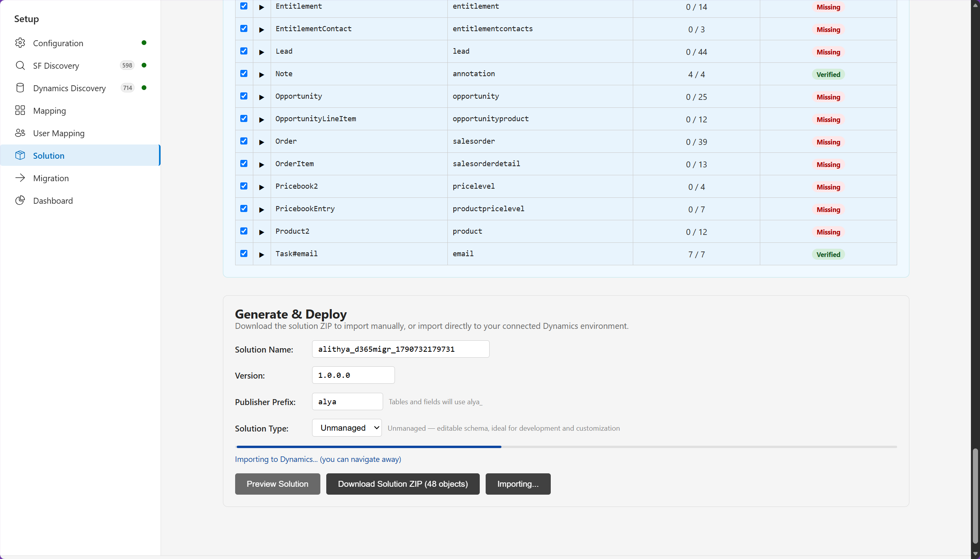Expand the Order row details
This screenshot has width=980, height=559.
262,142
